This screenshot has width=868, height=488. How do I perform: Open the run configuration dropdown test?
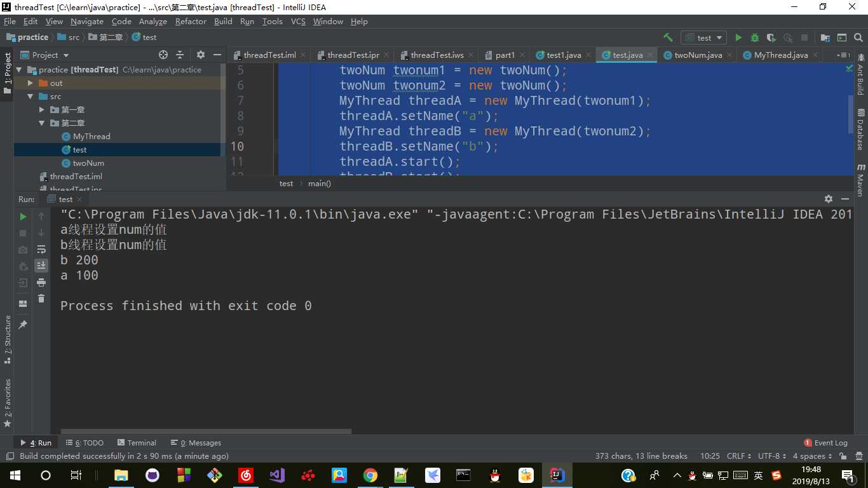coord(703,37)
